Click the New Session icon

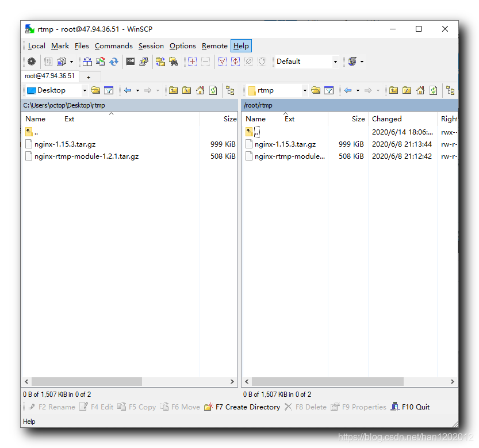(x=352, y=62)
